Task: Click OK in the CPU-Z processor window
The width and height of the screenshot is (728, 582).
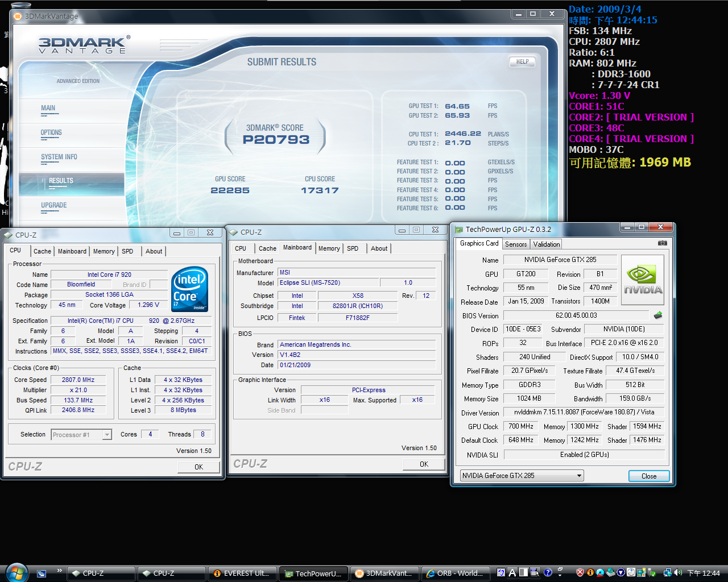Action: (x=198, y=467)
